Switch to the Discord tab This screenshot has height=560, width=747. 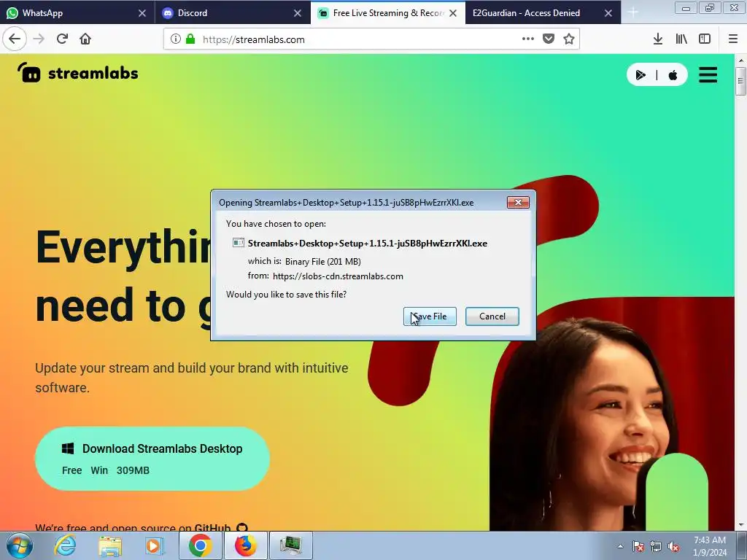233,13
